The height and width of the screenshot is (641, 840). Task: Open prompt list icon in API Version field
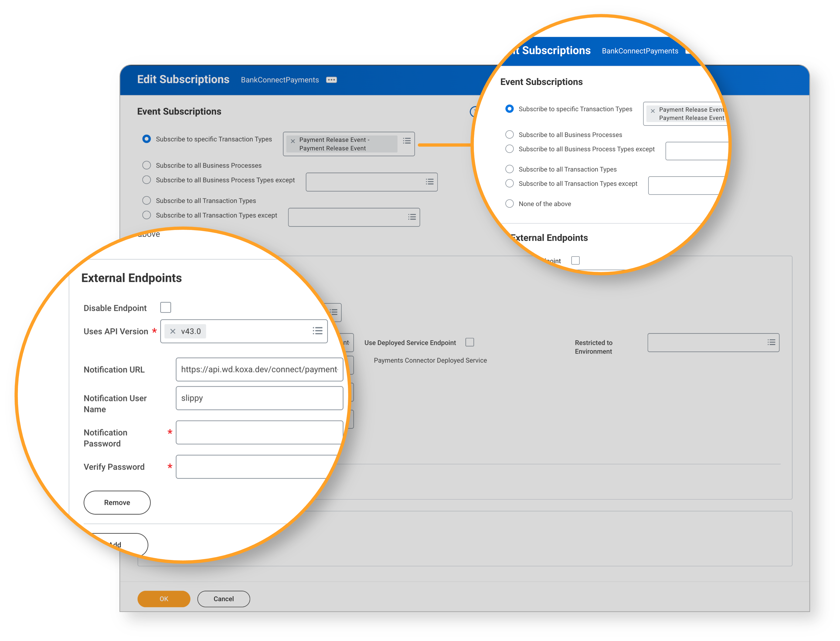[317, 331]
